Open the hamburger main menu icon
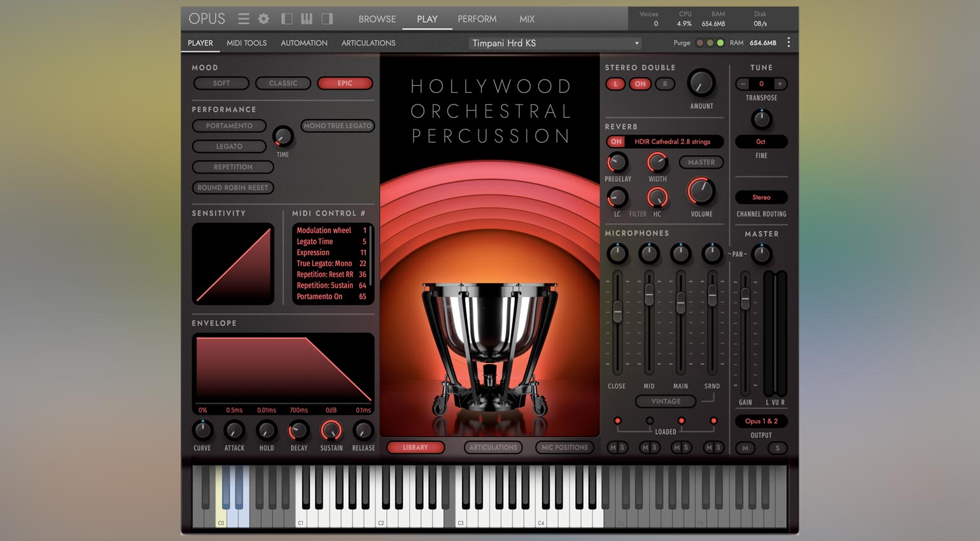980x541 pixels. point(244,19)
